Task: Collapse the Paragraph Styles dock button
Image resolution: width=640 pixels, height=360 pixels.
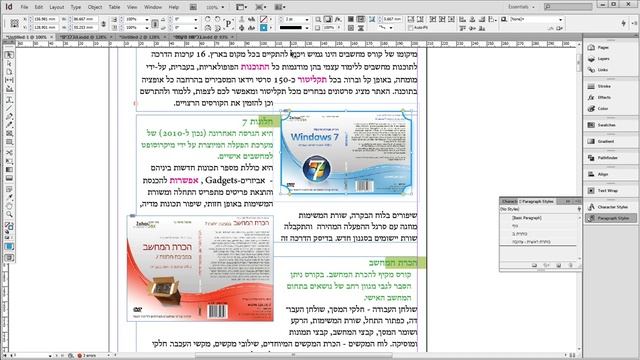Action: pos(610,218)
